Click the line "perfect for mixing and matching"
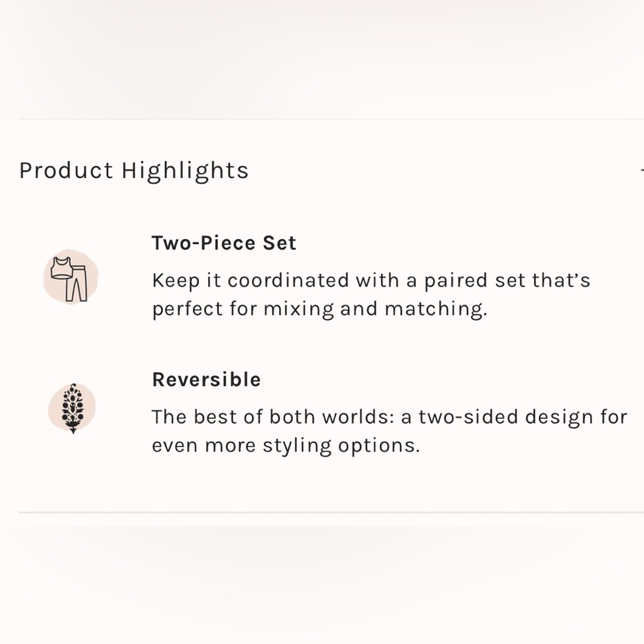This screenshot has width=644, height=644. [x=319, y=309]
